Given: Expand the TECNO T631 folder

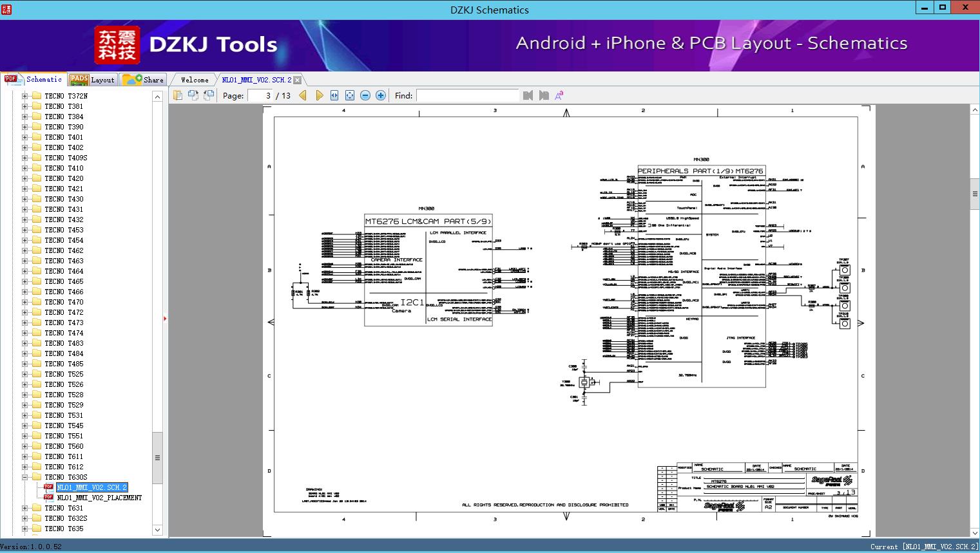Looking at the screenshot, I should tap(25, 508).
